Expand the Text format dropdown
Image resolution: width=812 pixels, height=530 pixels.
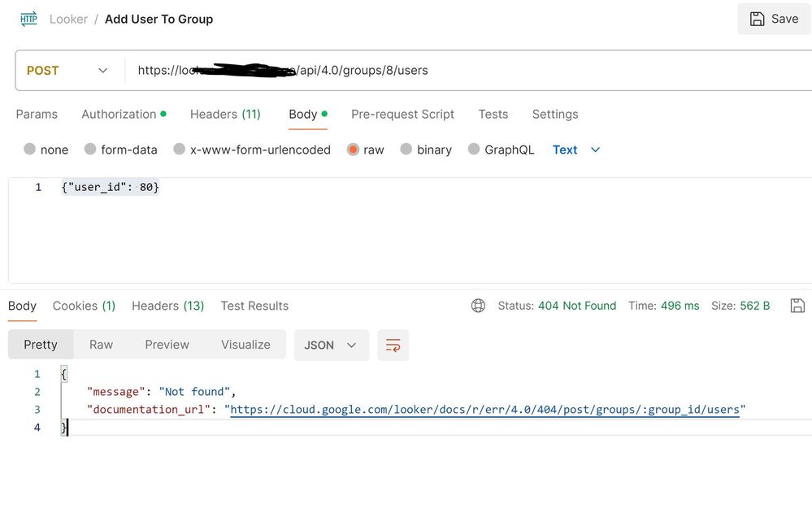point(575,150)
